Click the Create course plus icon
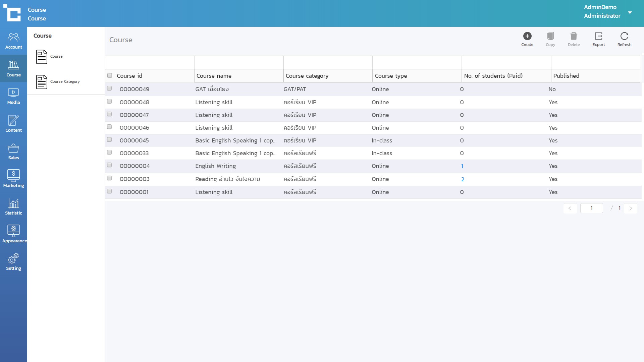The width and height of the screenshot is (644, 362). (527, 36)
